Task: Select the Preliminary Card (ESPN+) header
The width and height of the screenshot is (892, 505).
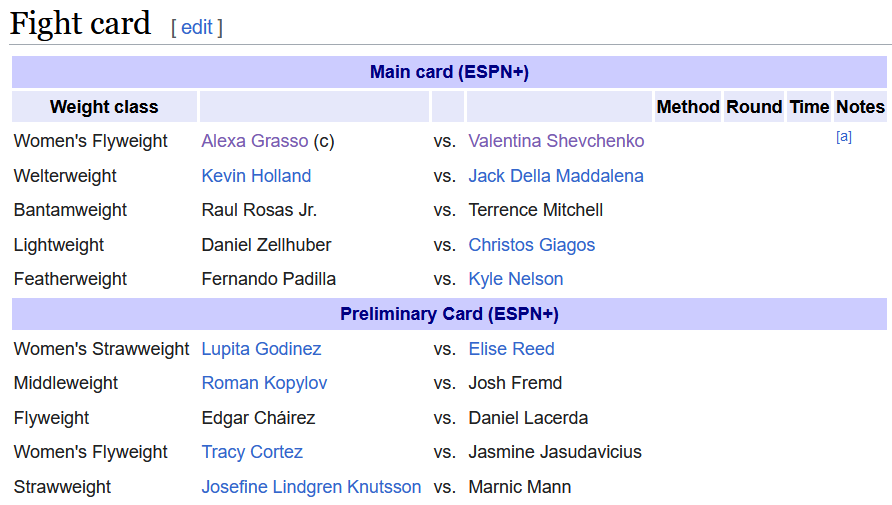Action: 449,314
